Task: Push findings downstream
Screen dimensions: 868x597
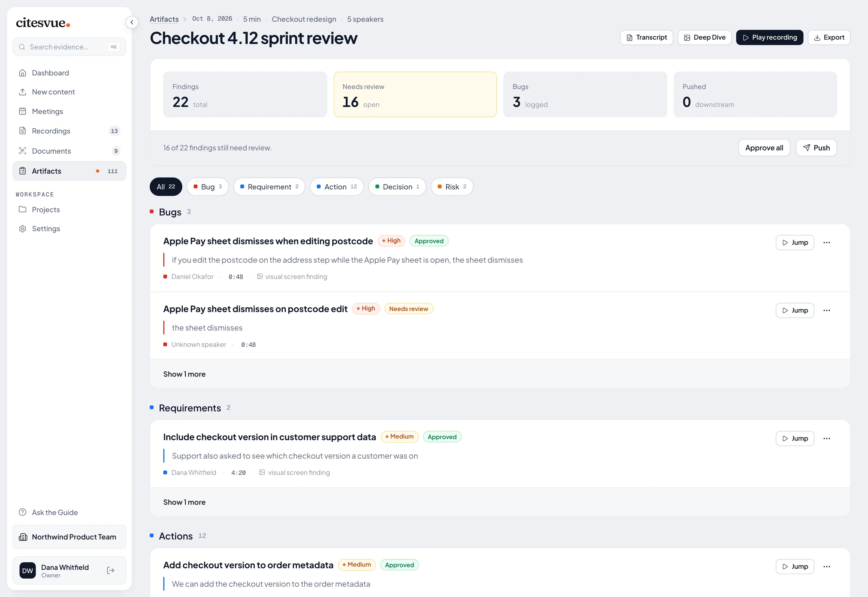Action: (816, 148)
